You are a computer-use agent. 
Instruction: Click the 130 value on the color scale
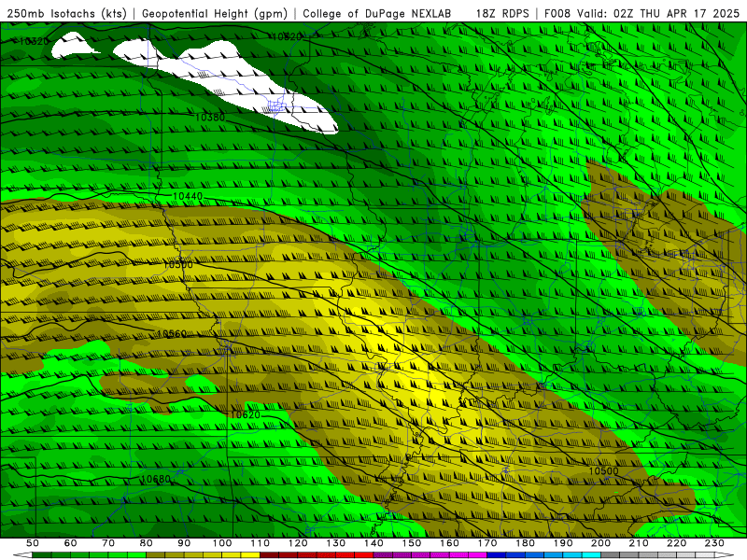click(336, 543)
